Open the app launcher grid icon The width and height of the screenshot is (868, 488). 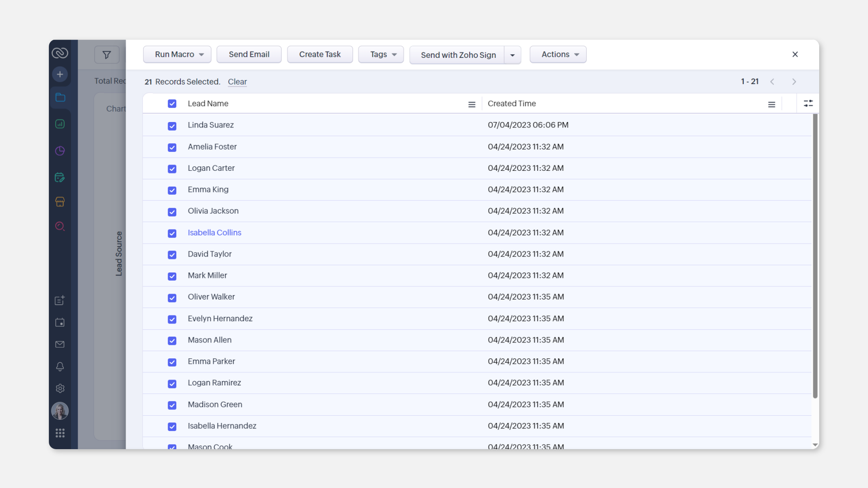pyautogui.click(x=60, y=433)
